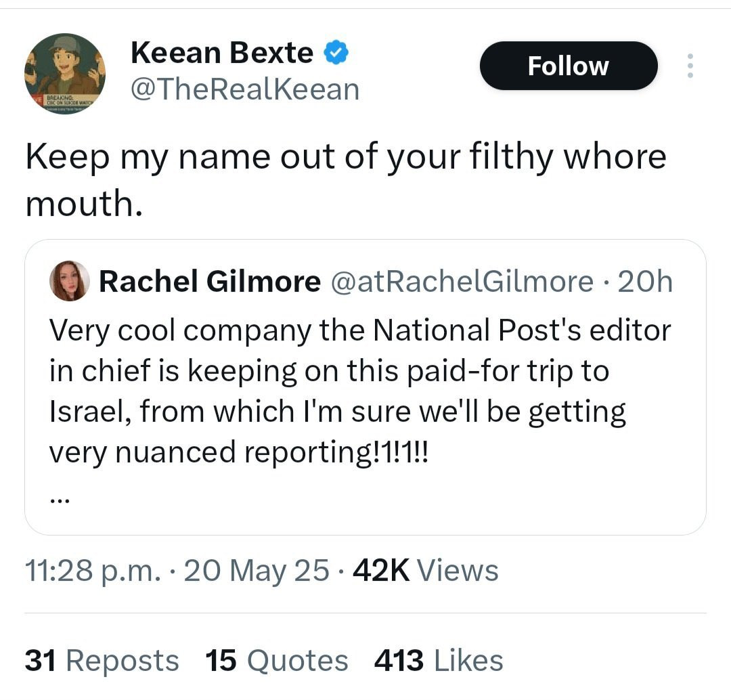Viewport: 731px width, 700px height.
Task: Click the 20h timestamp on quoted tweet
Action: [645, 282]
